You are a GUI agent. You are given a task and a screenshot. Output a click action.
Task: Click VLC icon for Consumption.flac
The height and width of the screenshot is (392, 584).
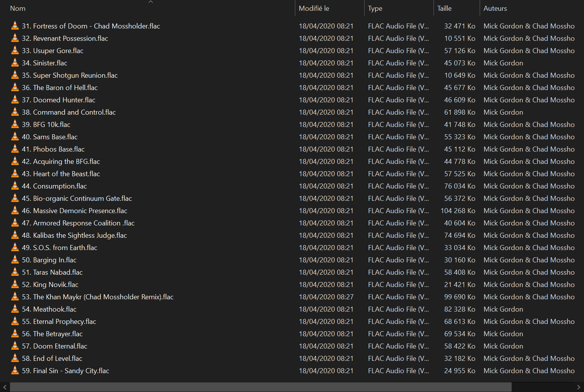pos(15,186)
